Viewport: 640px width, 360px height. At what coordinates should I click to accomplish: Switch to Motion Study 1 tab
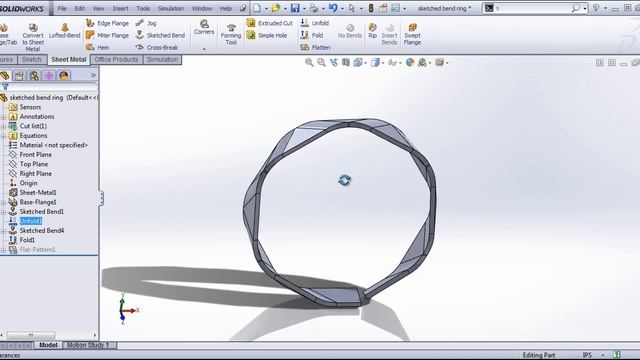88,345
